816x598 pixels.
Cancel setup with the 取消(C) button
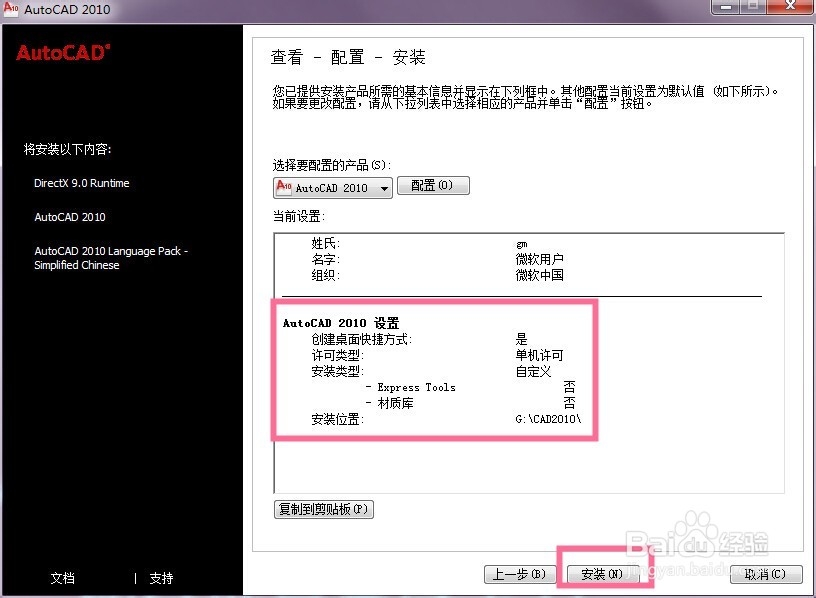click(x=766, y=574)
